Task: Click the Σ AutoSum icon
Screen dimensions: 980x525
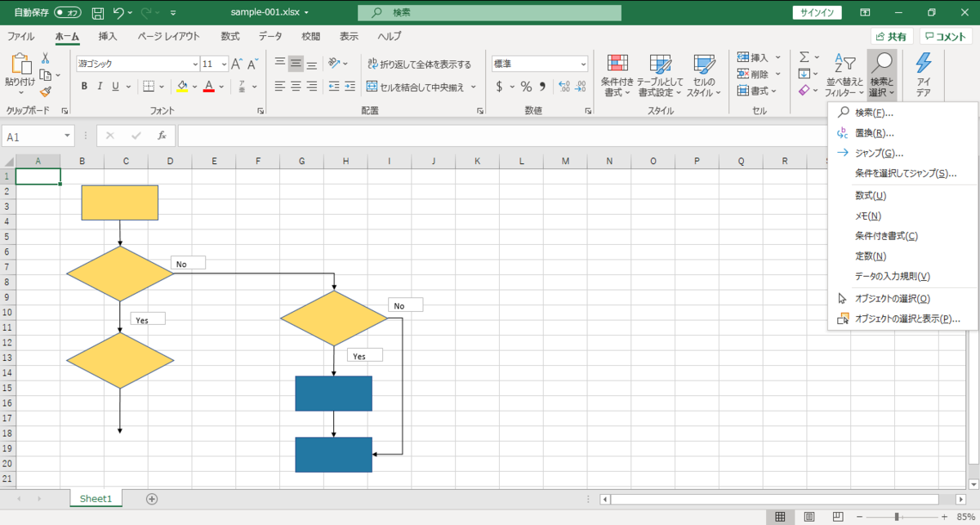Action: [804, 57]
